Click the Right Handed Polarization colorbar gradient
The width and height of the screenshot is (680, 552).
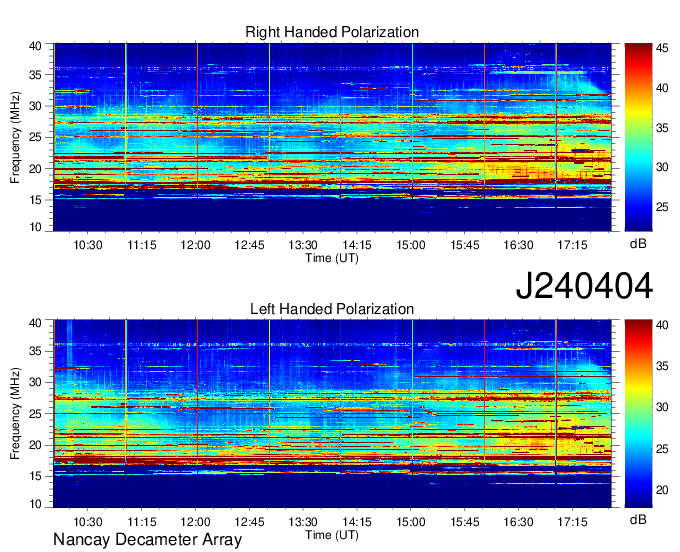[638, 137]
